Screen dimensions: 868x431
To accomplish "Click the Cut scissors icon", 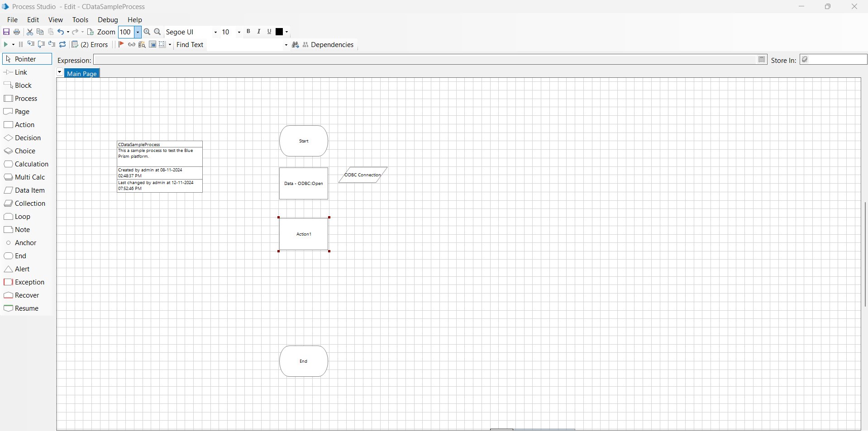I will pyautogui.click(x=30, y=32).
